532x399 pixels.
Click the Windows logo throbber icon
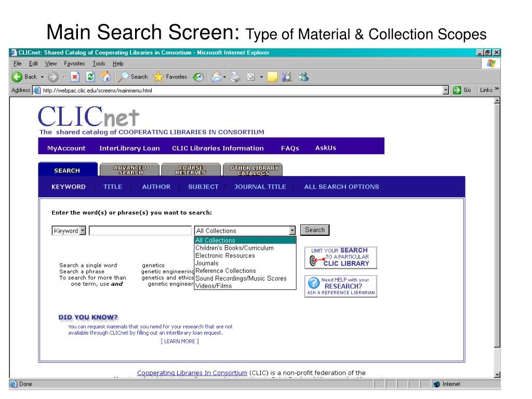[x=491, y=63]
